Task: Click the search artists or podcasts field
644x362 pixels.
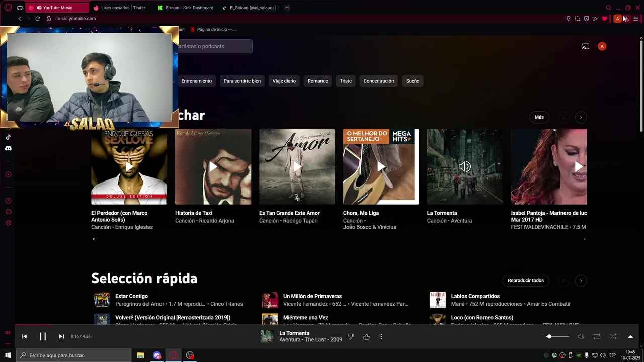Action: click(215, 46)
